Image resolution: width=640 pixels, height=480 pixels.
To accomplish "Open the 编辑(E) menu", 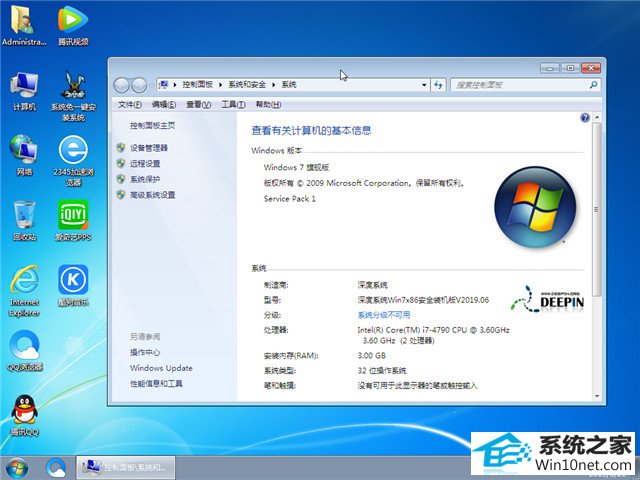I will pos(164,104).
